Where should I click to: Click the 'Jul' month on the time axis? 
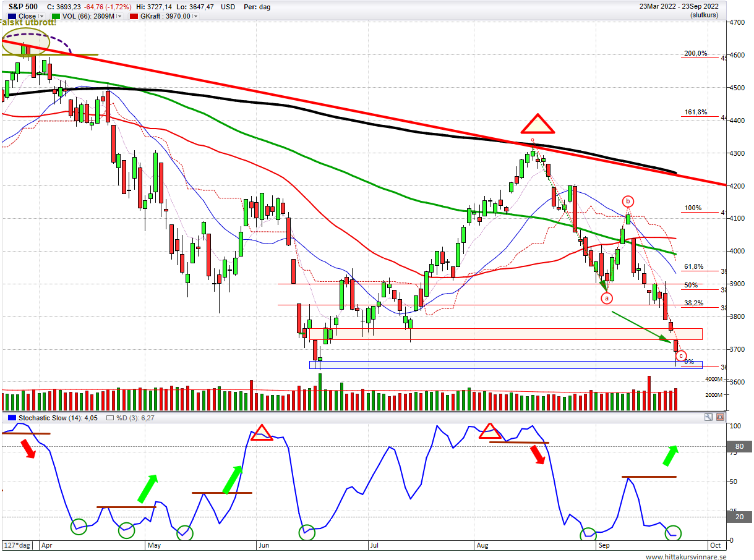pyautogui.click(x=374, y=546)
